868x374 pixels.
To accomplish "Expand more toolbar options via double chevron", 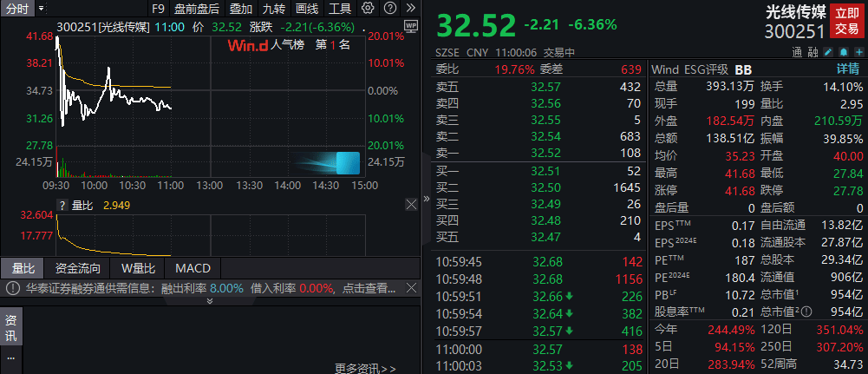I will [411, 9].
